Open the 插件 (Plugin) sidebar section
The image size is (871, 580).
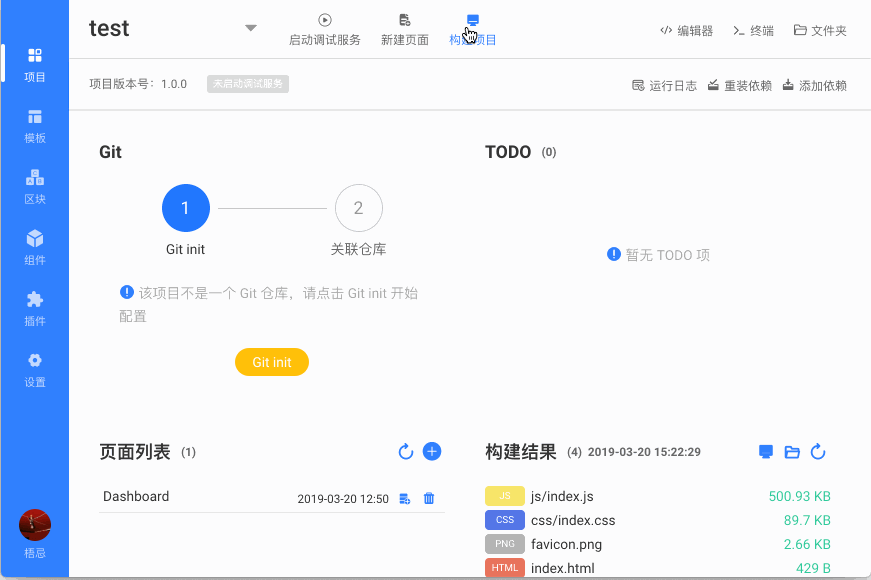34,309
